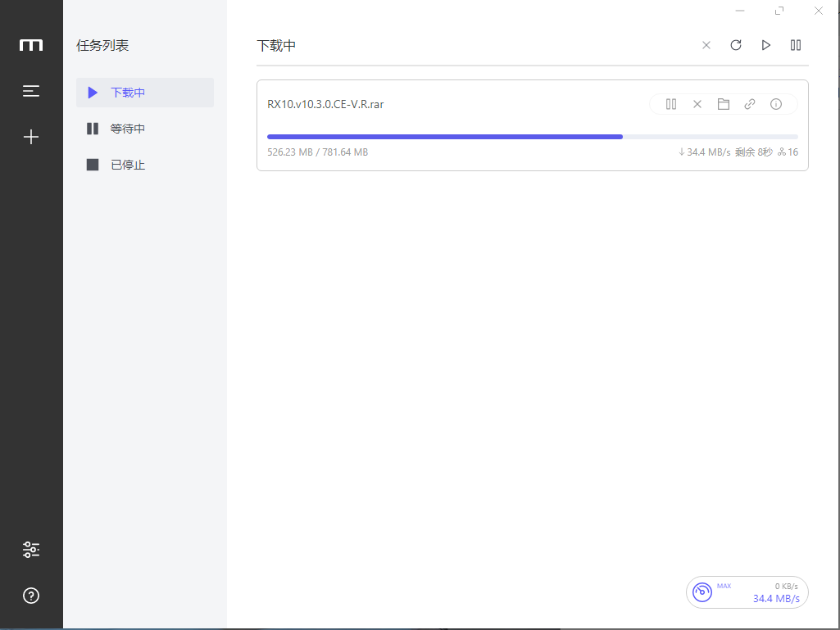
Task: Click the download progress bar of the task
Action: (532, 136)
